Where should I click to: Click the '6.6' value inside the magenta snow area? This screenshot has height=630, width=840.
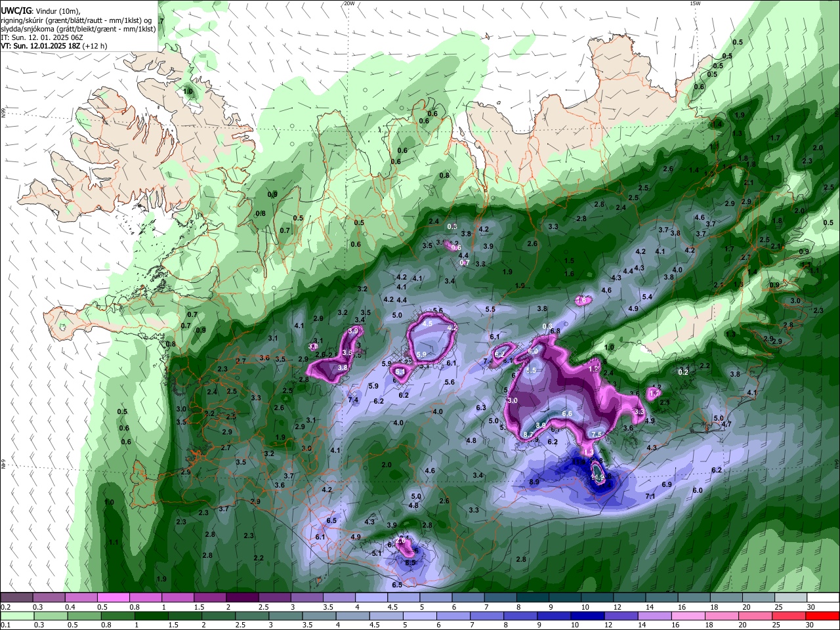point(568,414)
